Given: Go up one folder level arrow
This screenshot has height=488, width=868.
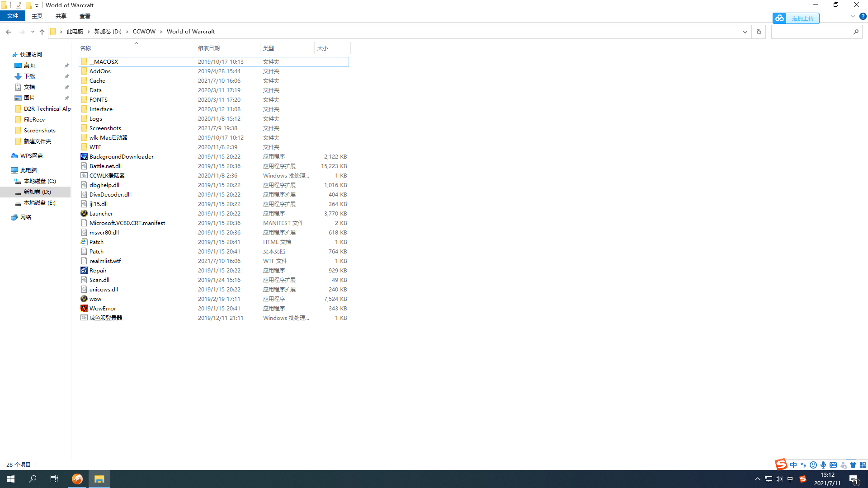Looking at the screenshot, I should (x=42, y=32).
